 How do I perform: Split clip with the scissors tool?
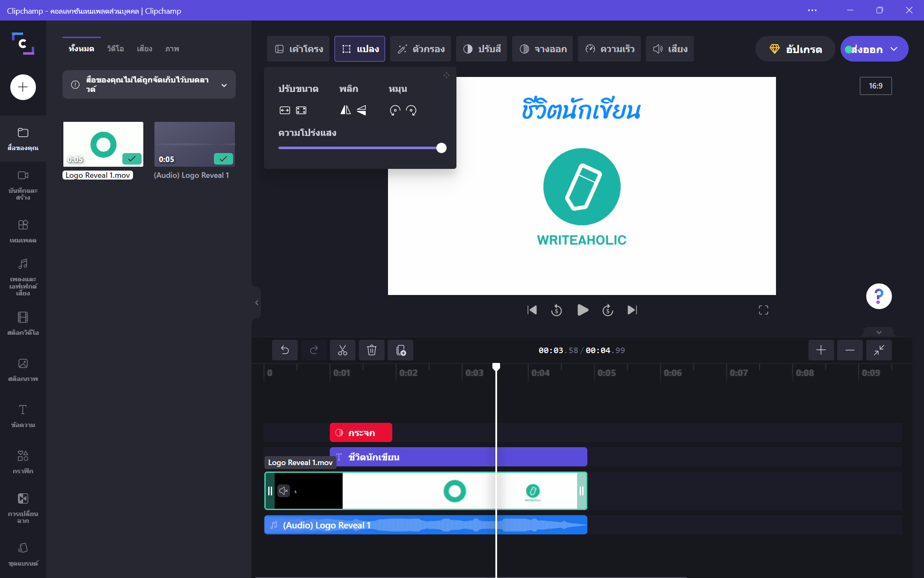pyautogui.click(x=343, y=351)
